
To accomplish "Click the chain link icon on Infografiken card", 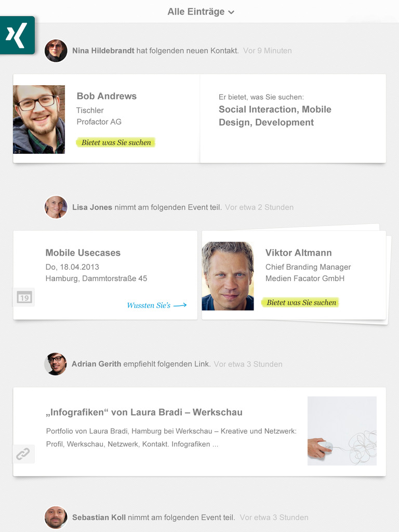I will point(23,454).
